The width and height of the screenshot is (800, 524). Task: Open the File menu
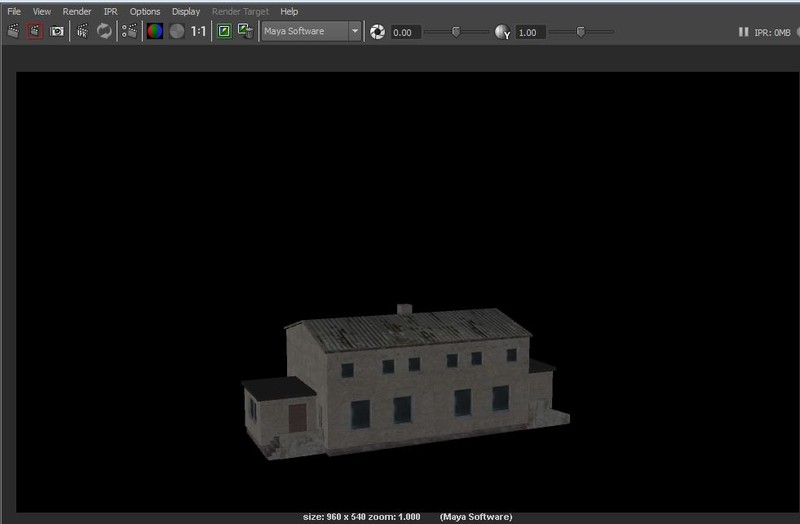[x=14, y=11]
